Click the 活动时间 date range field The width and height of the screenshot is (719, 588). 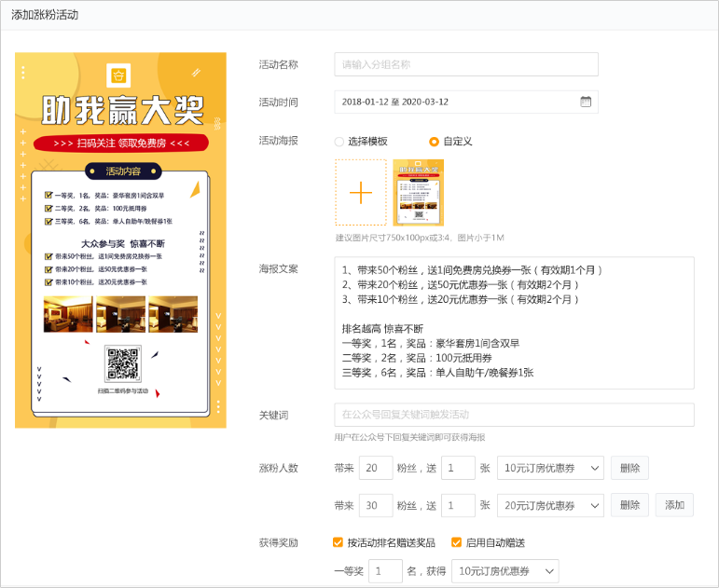pos(457,102)
